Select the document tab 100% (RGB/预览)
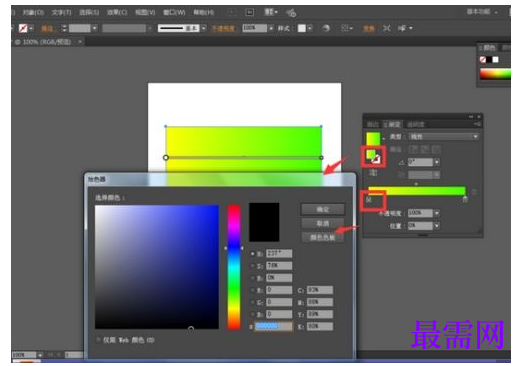 (x=44, y=42)
